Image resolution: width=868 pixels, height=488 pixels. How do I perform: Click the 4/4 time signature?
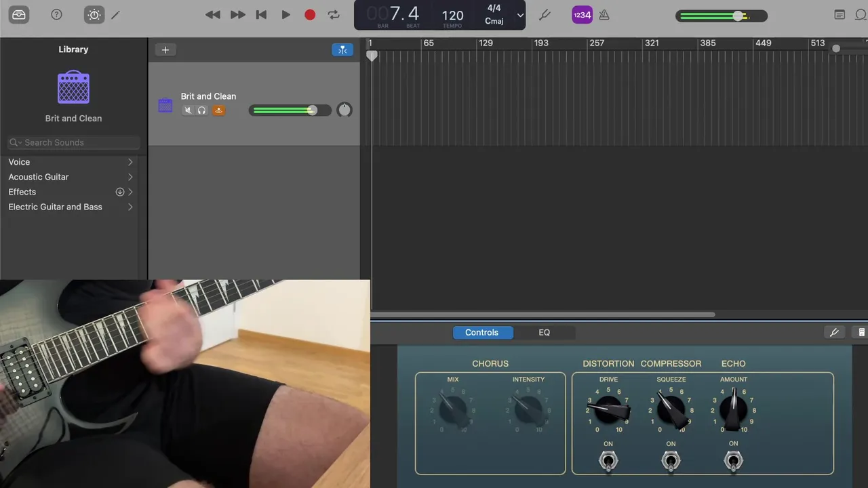coord(494,8)
